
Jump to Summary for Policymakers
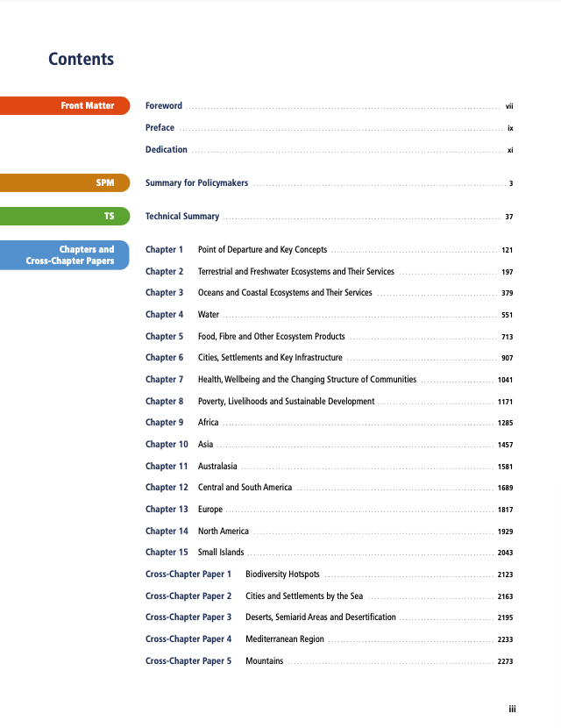pos(196,183)
